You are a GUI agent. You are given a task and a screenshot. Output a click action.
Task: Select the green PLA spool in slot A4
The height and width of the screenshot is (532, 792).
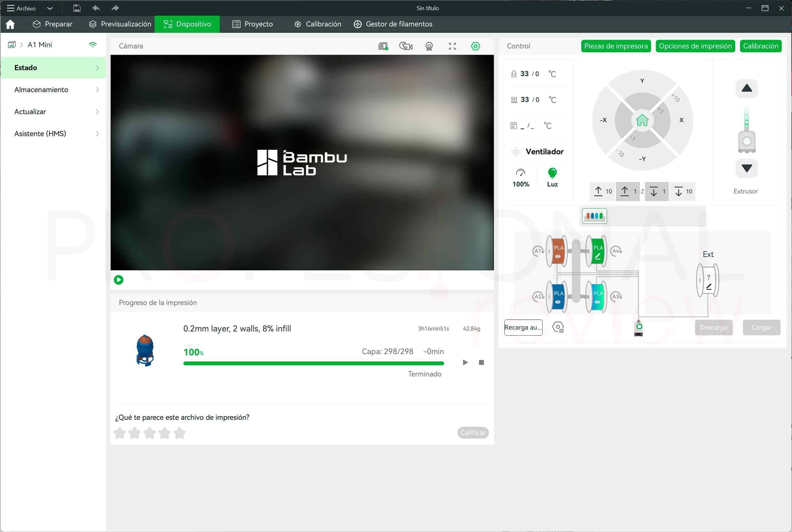(597, 251)
